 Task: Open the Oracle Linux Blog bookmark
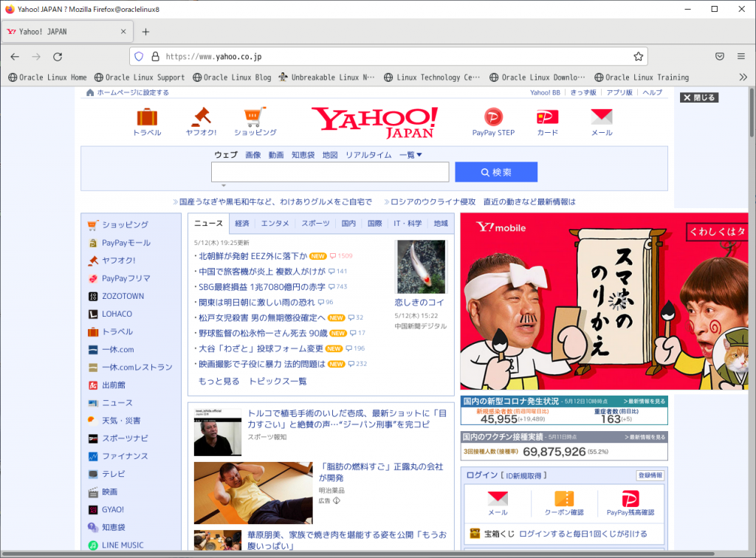tap(232, 77)
